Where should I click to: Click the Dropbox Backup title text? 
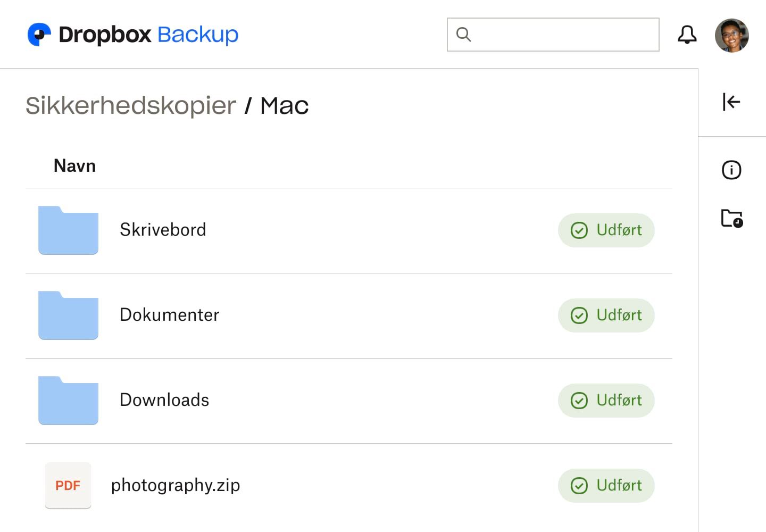pos(148,35)
